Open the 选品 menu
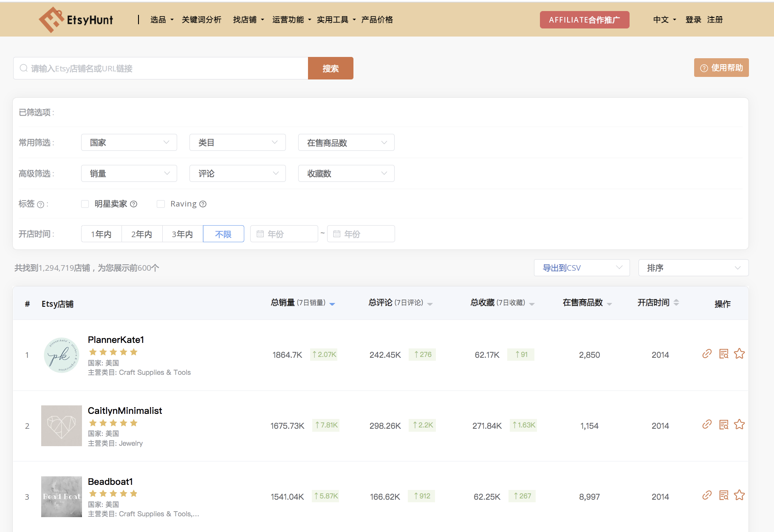Viewport: 774px width, 532px height. (162, 20)
